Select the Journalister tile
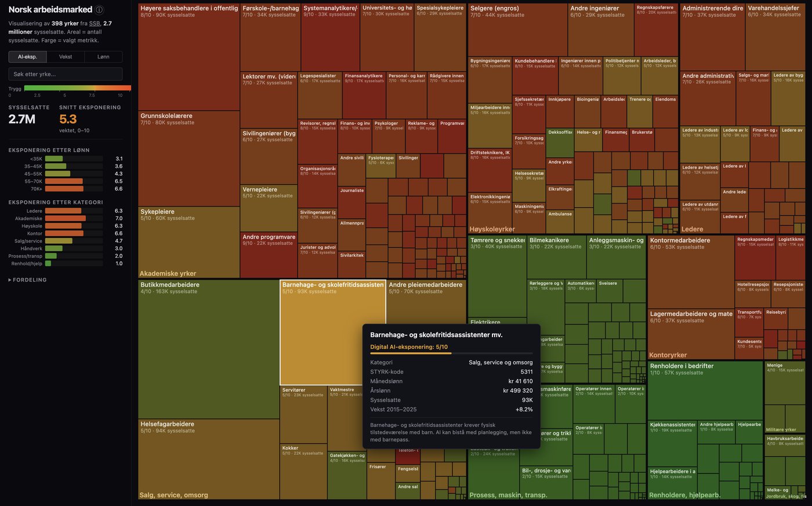Screen dimensions: 812x506 coord(351,203)
